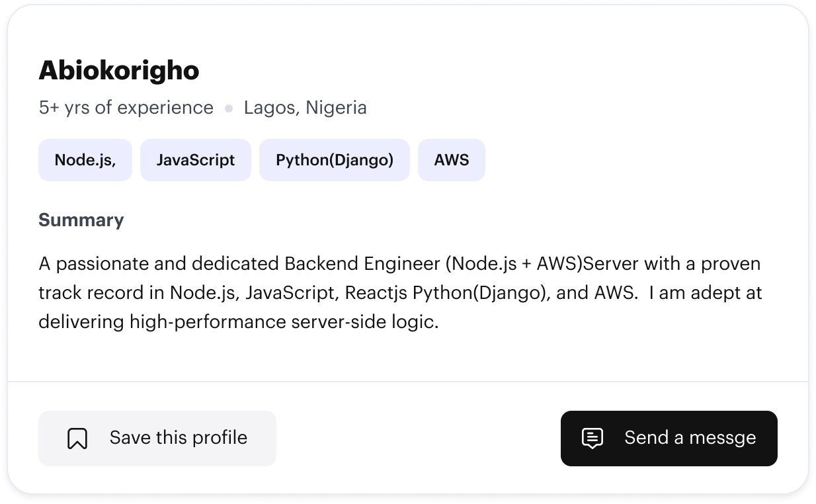Click "high-performance server-side logic" summary line
The image size is (816, 504).
(x=284, y=322)
